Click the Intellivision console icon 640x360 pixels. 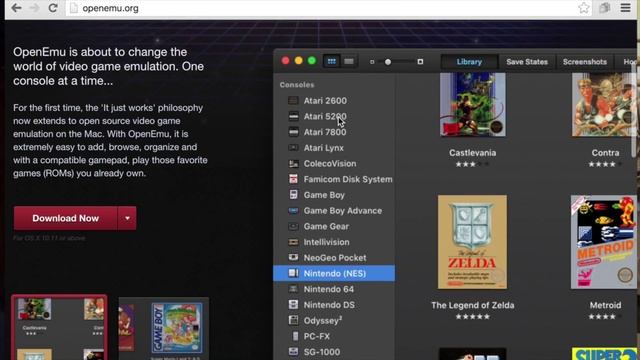point(293,242)
